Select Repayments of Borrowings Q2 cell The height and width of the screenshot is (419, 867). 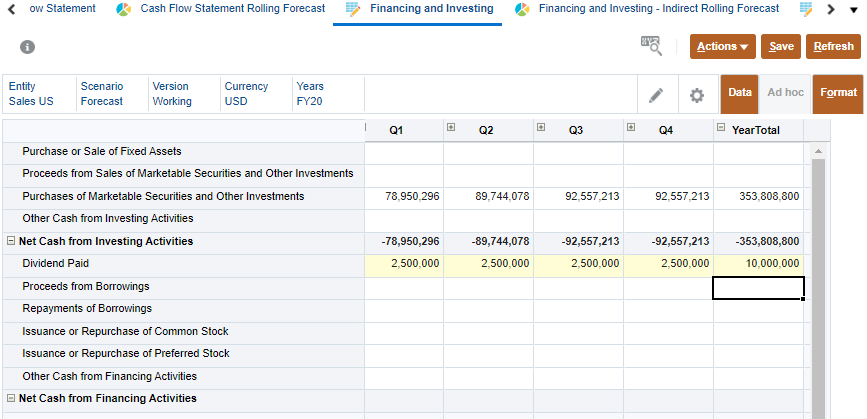click(488, 311)
